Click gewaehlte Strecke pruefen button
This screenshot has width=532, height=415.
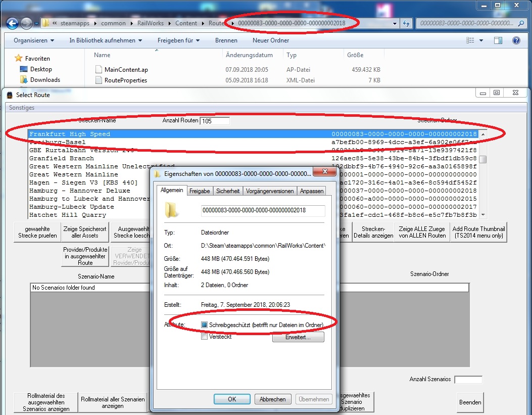point(37,232)
